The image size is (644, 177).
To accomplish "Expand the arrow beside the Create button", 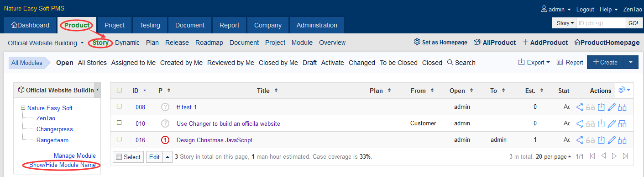I will point(631,63).
